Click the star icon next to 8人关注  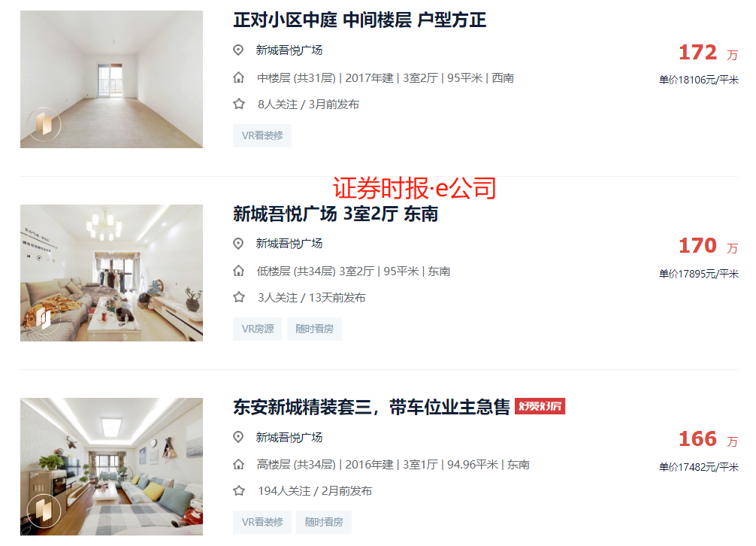[239, 105]
